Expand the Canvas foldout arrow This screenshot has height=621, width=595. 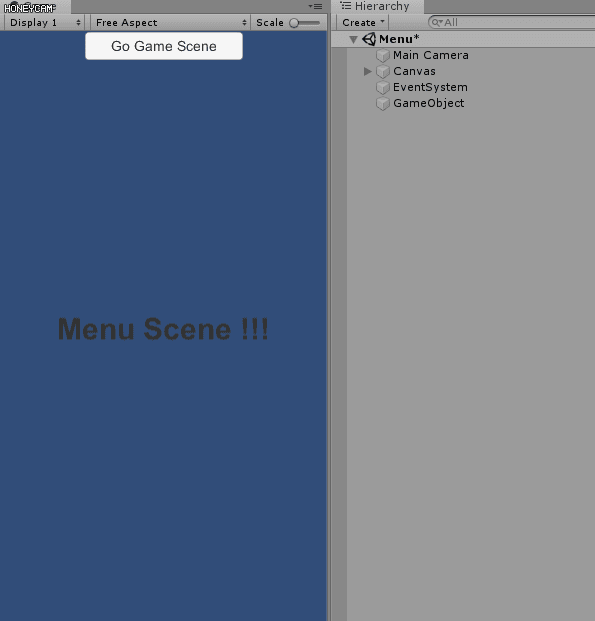[x=368, y=71]
